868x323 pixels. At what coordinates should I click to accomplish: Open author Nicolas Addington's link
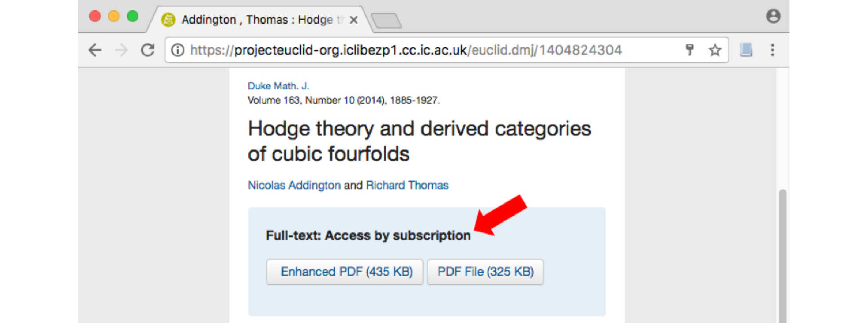coord(294,185)
